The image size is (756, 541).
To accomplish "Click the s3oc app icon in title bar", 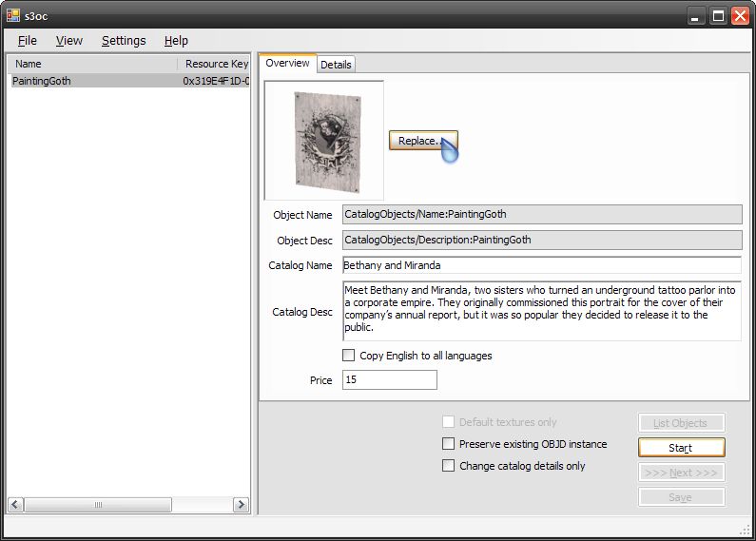I will (x=13, y=15).
